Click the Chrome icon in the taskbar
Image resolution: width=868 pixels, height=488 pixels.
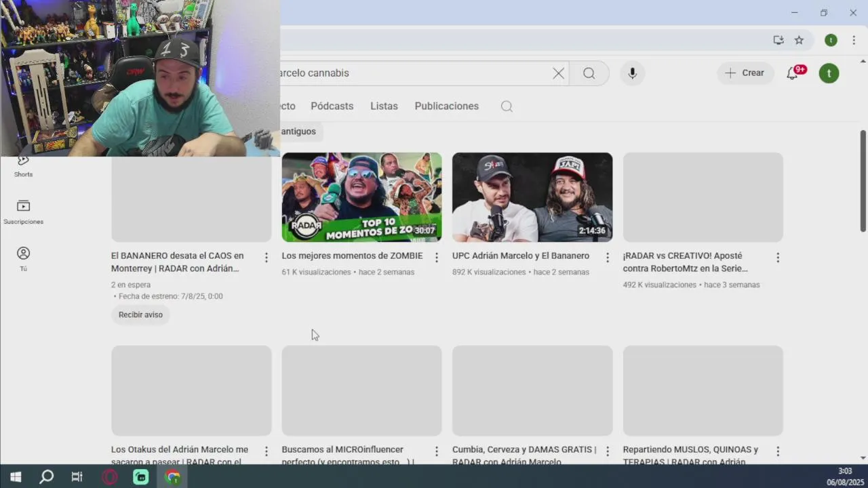tap(173, 476)
